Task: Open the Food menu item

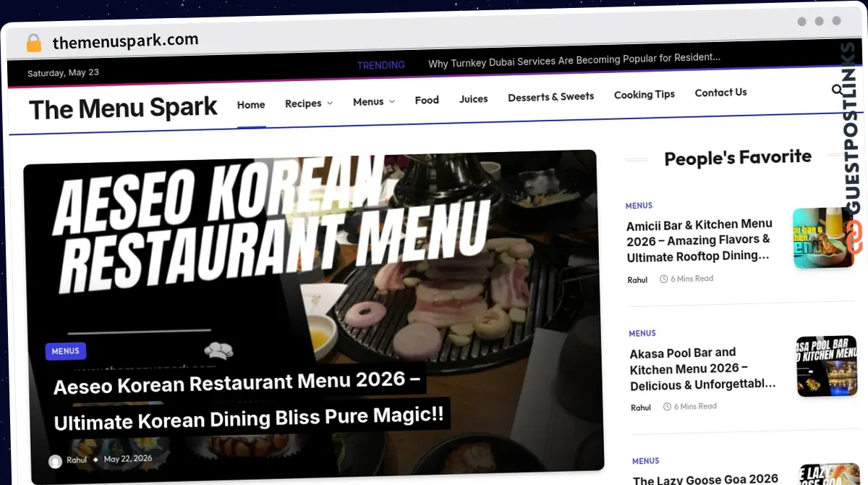Action: tap(427, 100)
